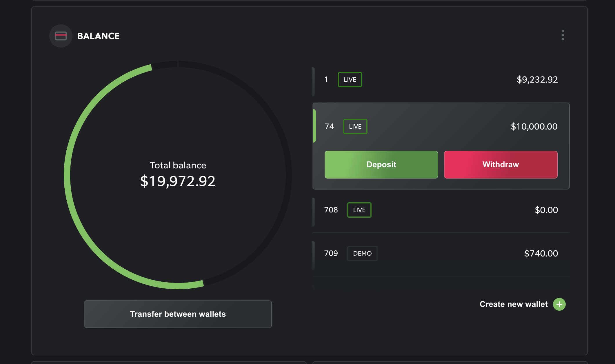
Task: Click LIVE badge on wallet 74
Action: pyautogui.click(x=355, y=127)
